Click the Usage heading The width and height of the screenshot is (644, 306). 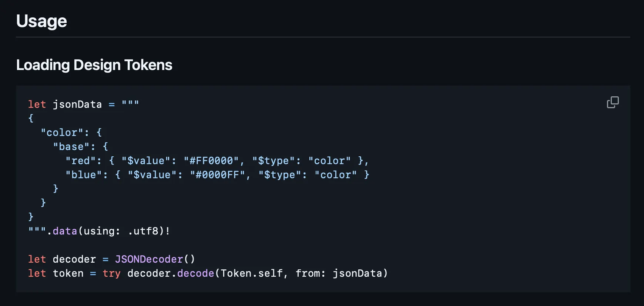pyautogui.click(x=41, y=21)
